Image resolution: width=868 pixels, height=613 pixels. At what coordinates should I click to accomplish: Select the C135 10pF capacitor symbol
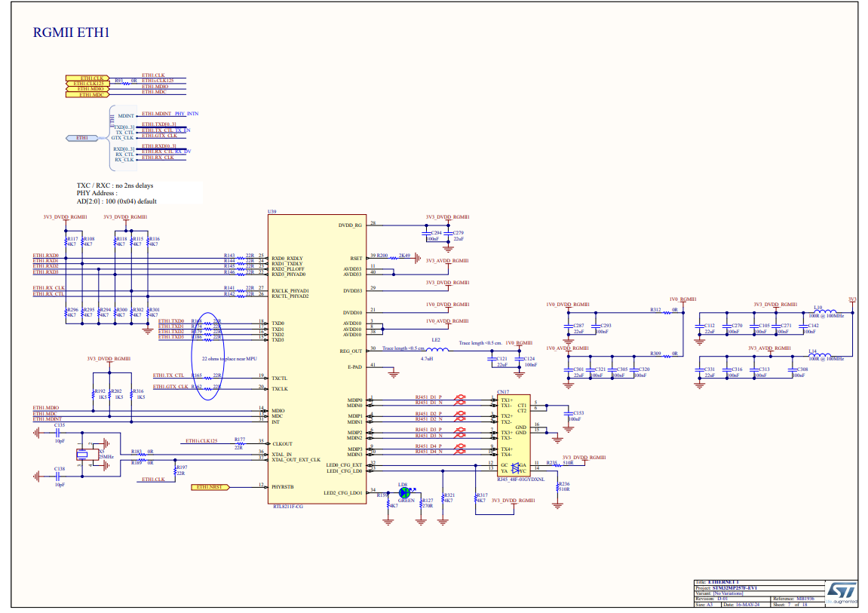point(57,434)
